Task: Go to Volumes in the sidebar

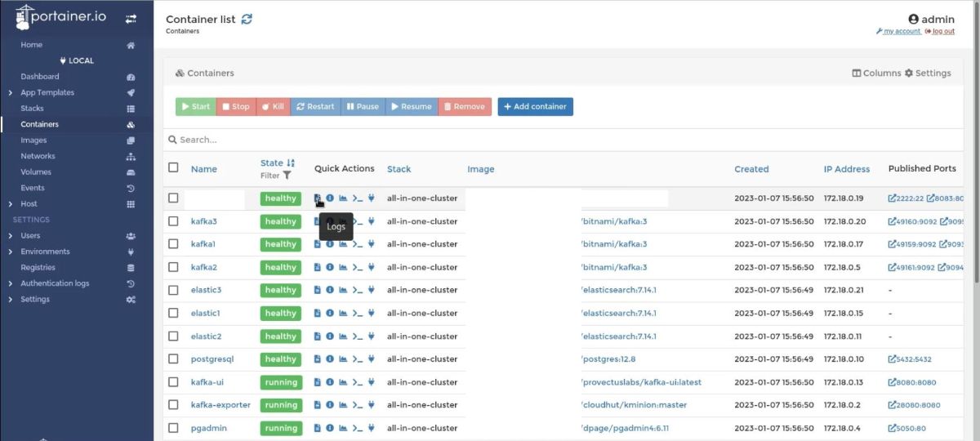Action: (x=36, y=172)
